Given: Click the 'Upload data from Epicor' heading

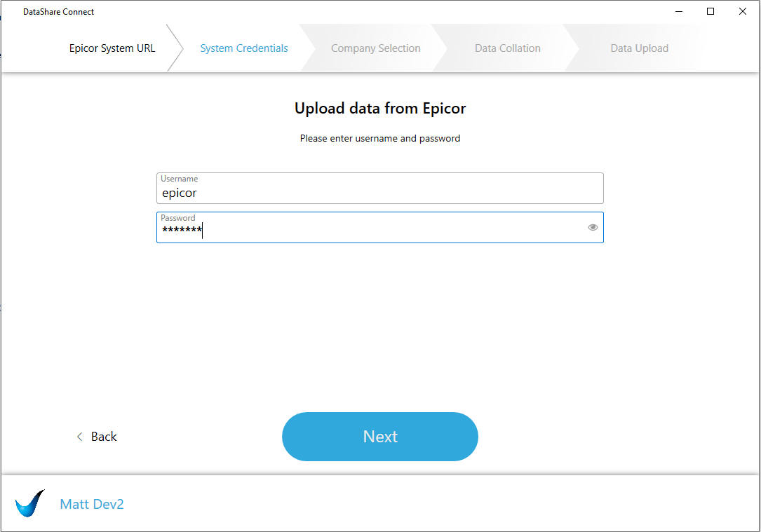Looking at the screenshot, I should (x=380, y=108).
